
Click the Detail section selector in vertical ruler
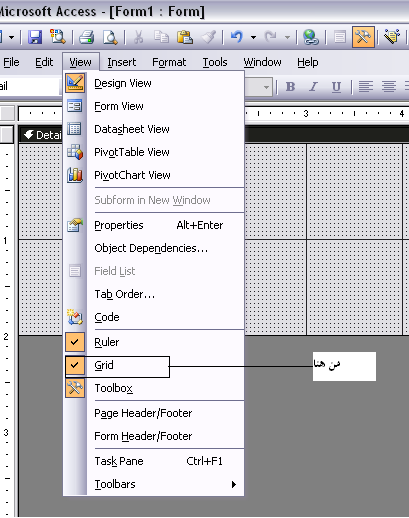coord(7,134)
